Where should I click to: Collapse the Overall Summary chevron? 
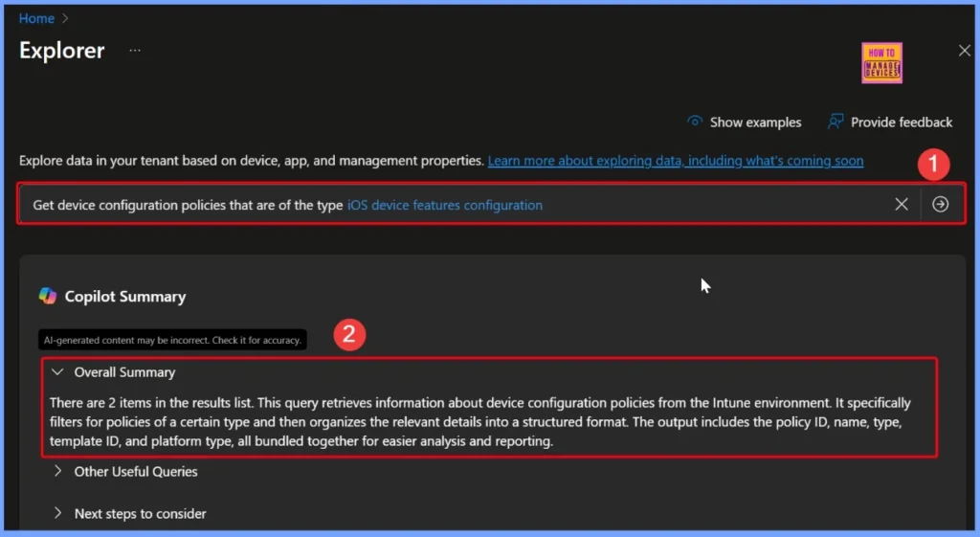(x=57, y=372)
